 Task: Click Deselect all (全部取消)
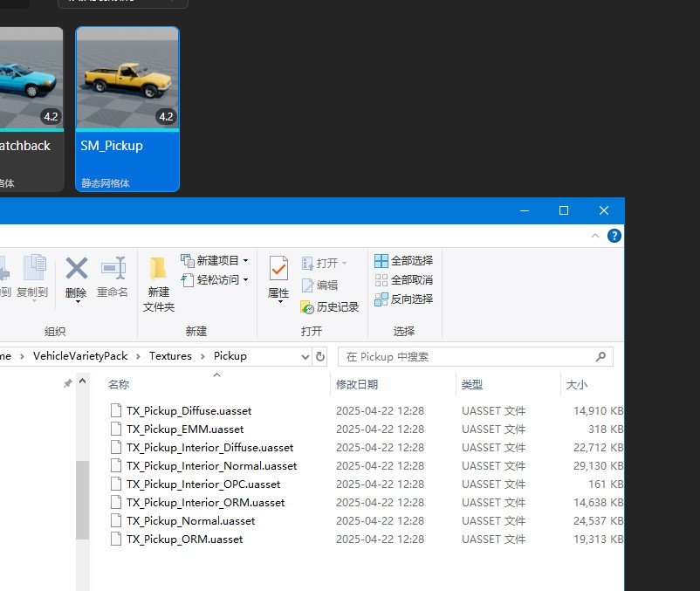403,280
